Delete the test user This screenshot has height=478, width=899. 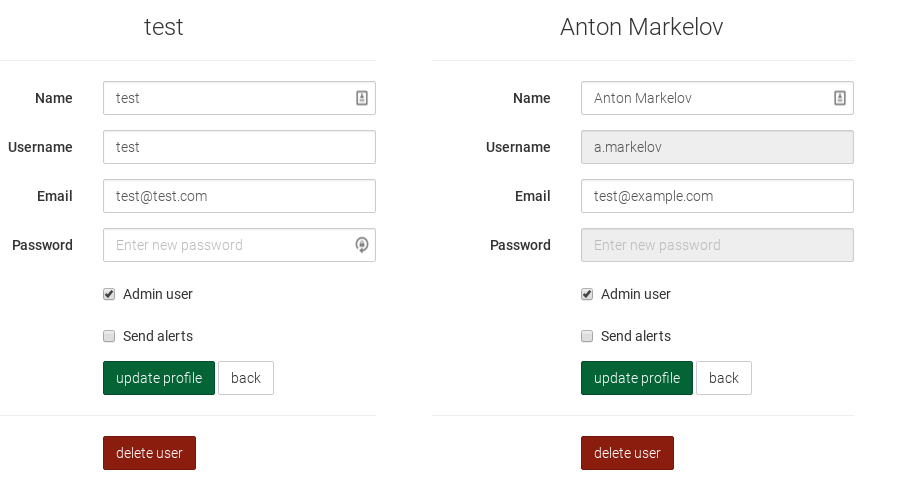click(150, 453)
